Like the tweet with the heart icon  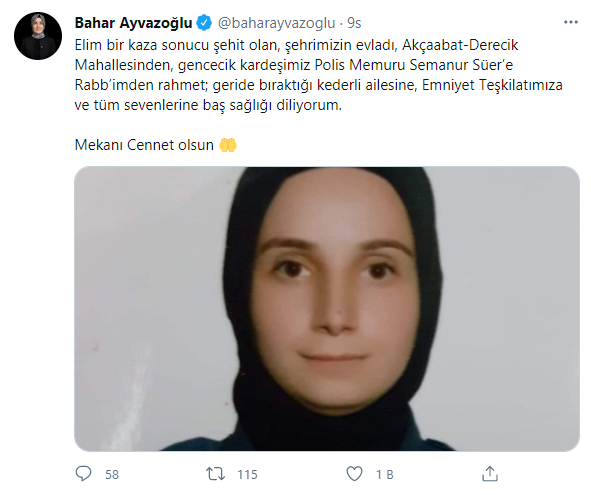[x=354, y=474]
